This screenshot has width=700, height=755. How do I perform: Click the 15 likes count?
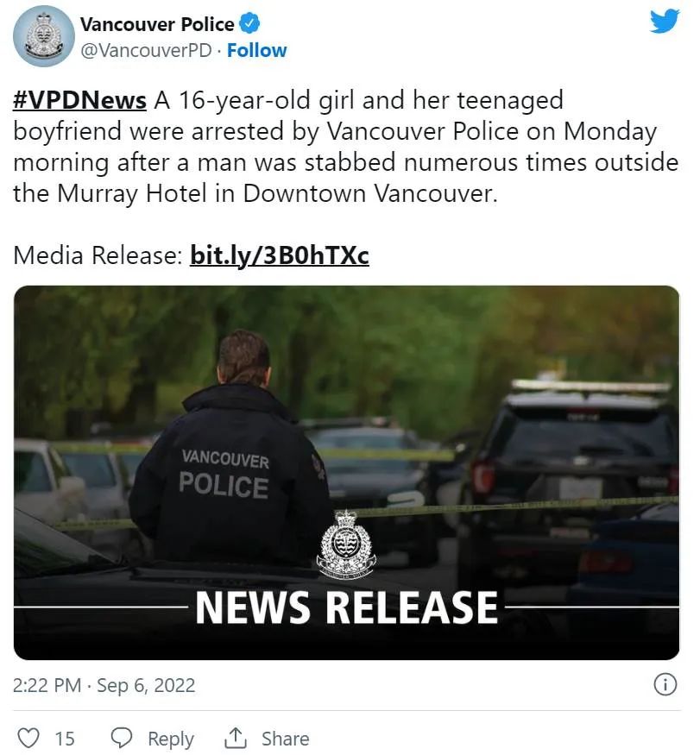[65, 739]
